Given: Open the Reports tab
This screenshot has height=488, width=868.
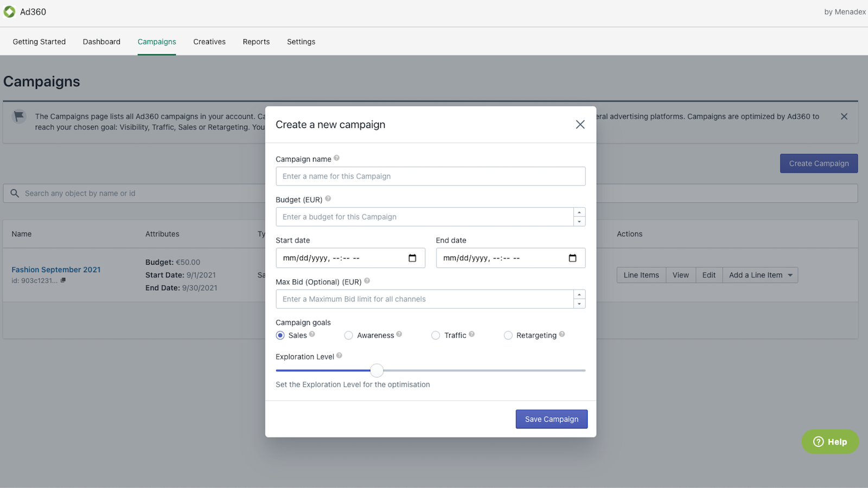Looking at the screenshot, I should click(x=256, y=42).
